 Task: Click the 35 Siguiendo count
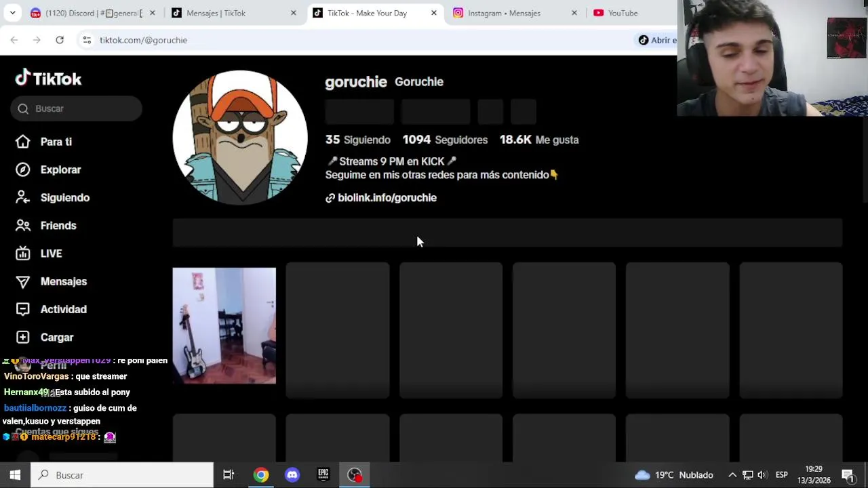tap(358, 140)
